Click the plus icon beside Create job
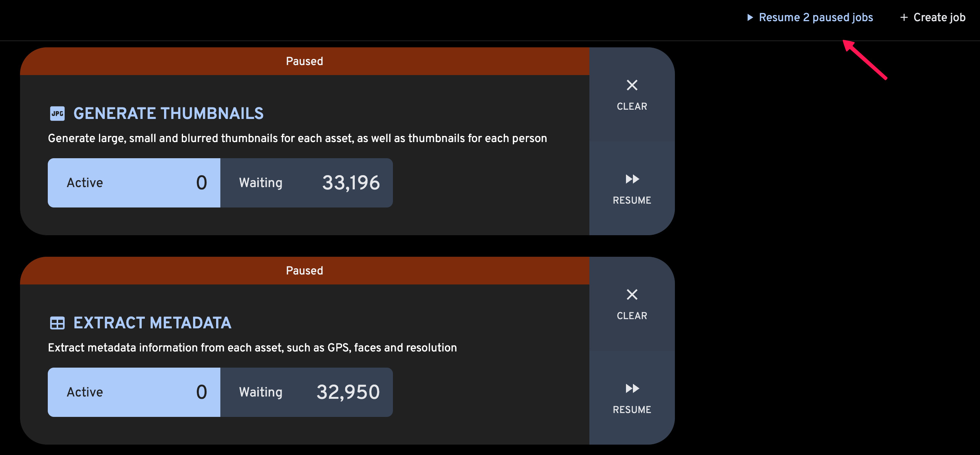Image resolution: width=980 pixels, height=455 pixels. [904, 17]
